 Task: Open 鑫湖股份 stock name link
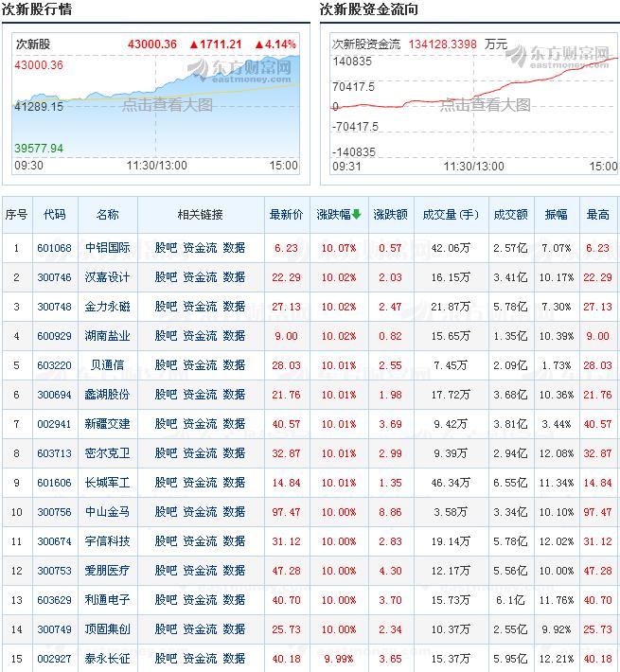(x=108, y=395)
